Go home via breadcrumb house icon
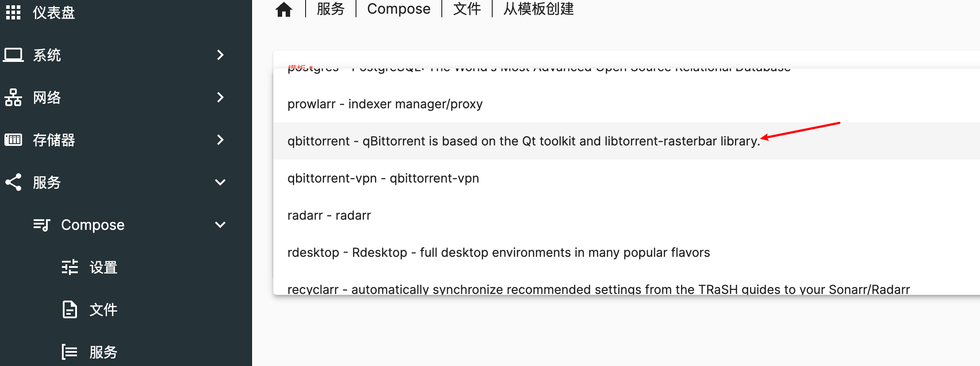 click(284, 9)
